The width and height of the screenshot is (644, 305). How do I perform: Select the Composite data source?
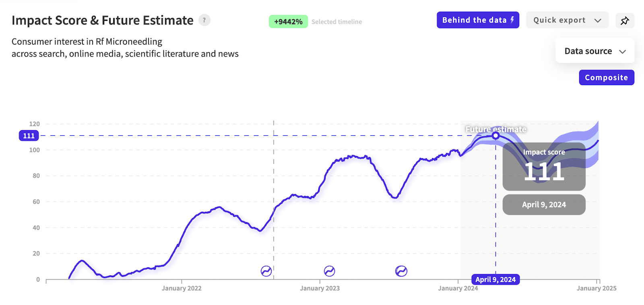coord(606,78)
